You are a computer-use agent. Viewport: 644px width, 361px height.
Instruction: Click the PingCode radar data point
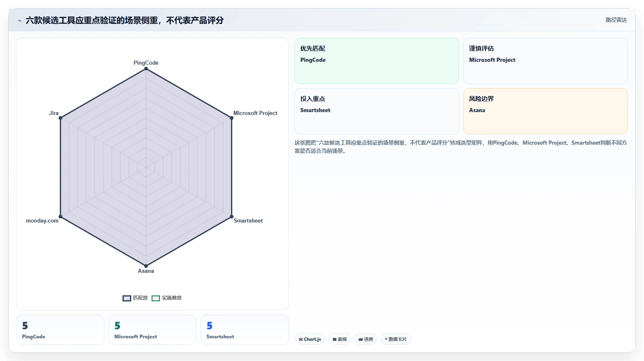(x=146, y=68)
